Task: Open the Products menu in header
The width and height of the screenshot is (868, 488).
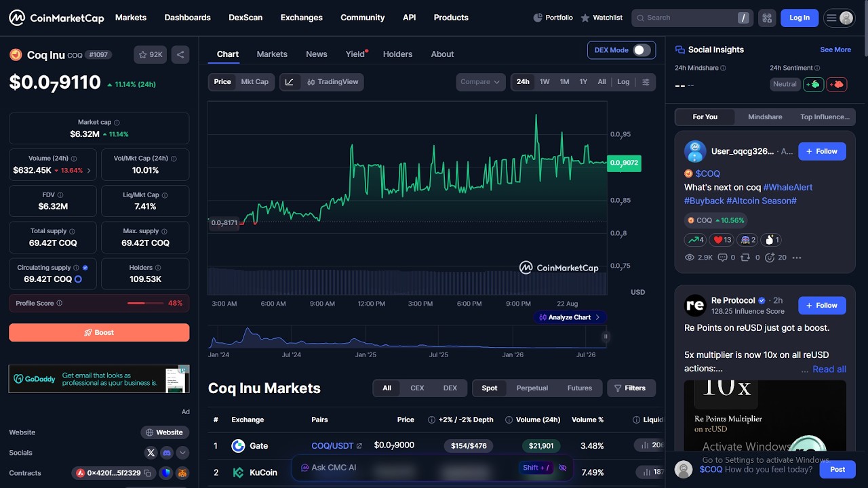Action: [x=451, y=18]
